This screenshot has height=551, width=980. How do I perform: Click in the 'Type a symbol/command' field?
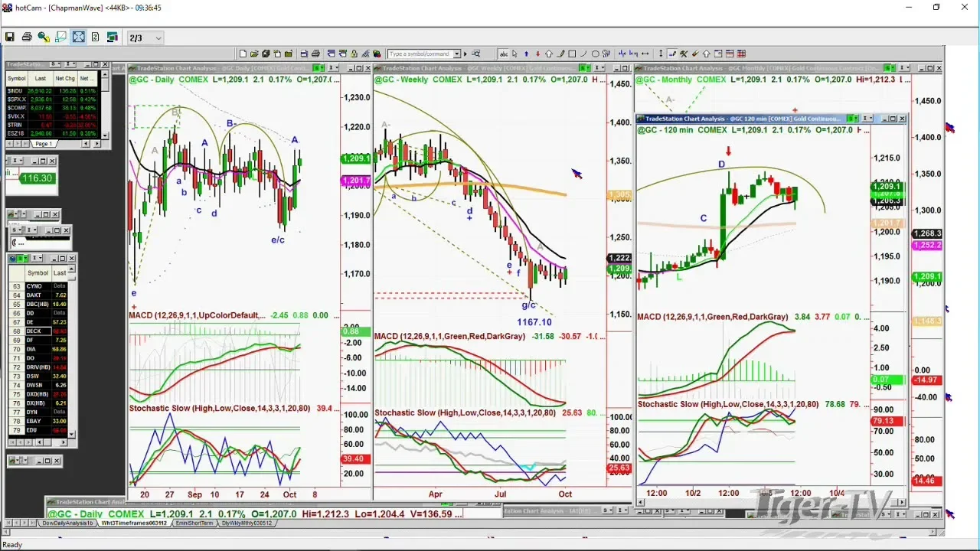pos(421,54)
